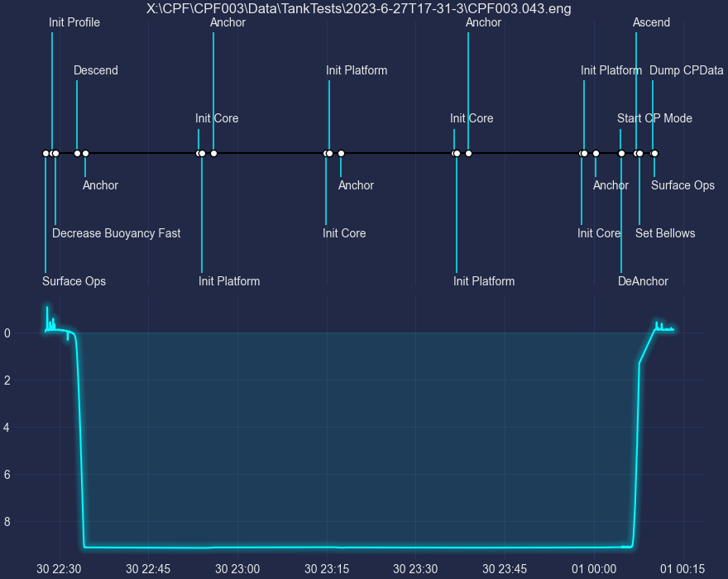Click the CPF003.043.eng file path title
This screenshot has height=579, width=728.
click(358, 8)
